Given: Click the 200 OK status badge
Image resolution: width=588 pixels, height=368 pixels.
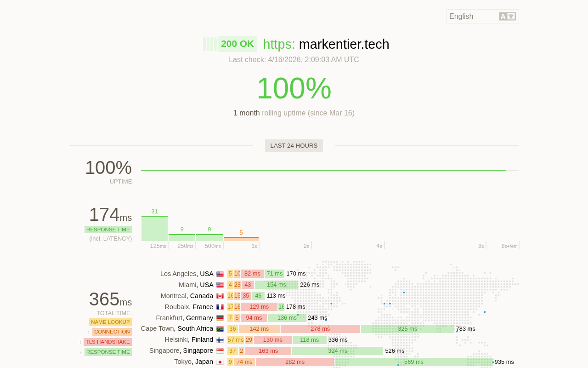Looking at the screenshot, I should [x=237, y=44].
